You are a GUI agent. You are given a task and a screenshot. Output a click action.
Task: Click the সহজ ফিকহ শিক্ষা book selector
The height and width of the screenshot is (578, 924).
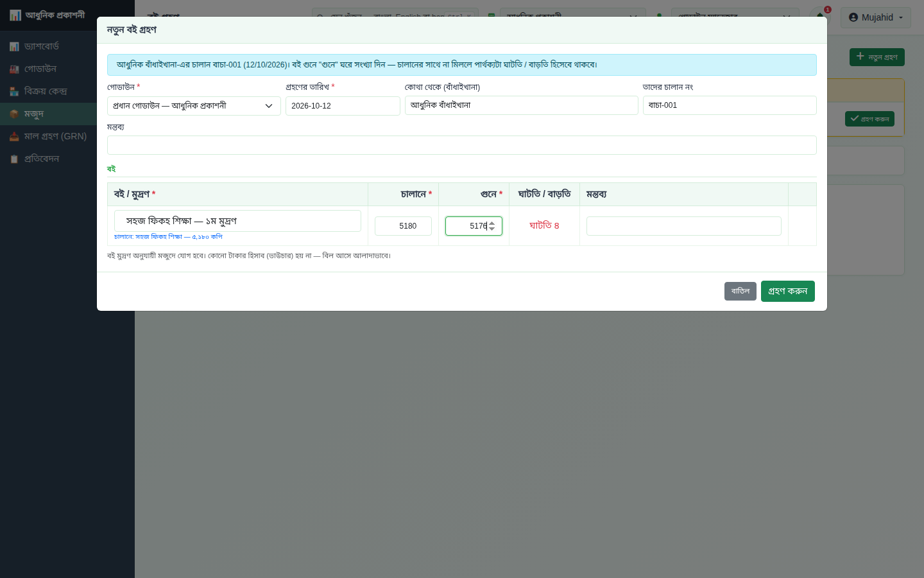tap(237, 221)
